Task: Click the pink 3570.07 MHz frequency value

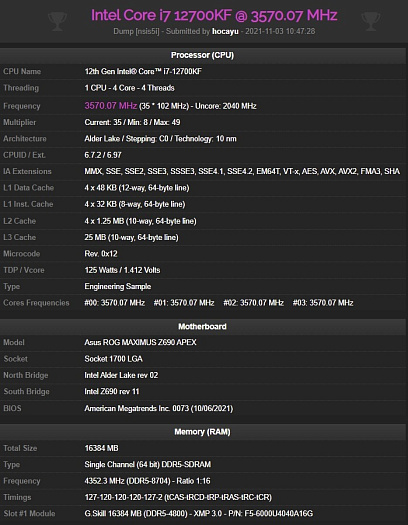Action: [110, 106]
